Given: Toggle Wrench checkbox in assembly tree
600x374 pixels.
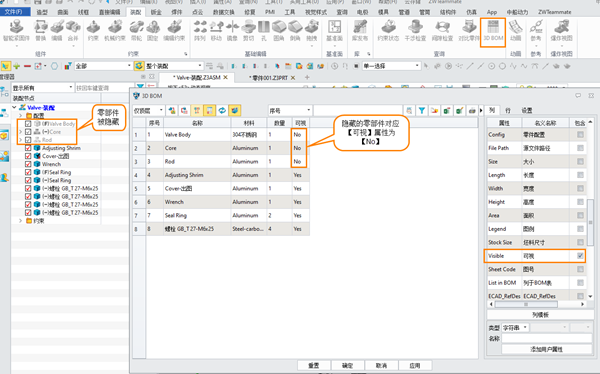Looking at the screenshot, I should point(28,164).
